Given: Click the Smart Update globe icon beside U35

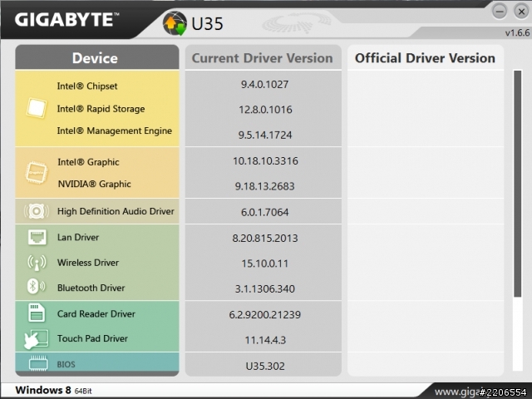Looking at the screenshot, I should point(175,23).
